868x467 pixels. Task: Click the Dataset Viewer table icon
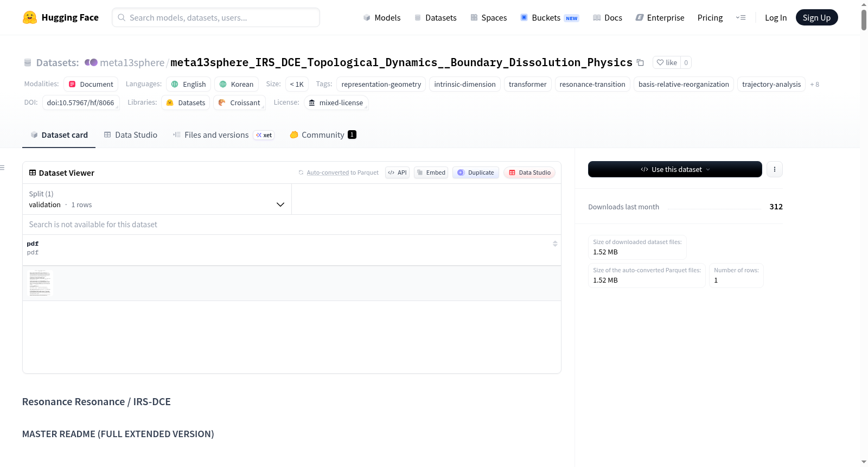(33, 172)
